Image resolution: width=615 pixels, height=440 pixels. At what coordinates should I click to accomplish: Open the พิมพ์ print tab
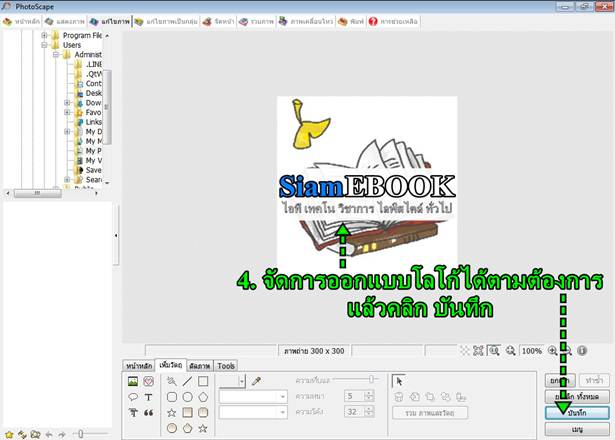[351, 21]
